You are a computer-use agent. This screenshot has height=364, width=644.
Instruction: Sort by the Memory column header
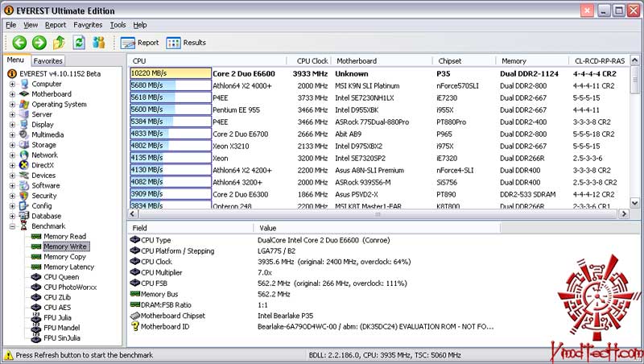pos(533,61)
